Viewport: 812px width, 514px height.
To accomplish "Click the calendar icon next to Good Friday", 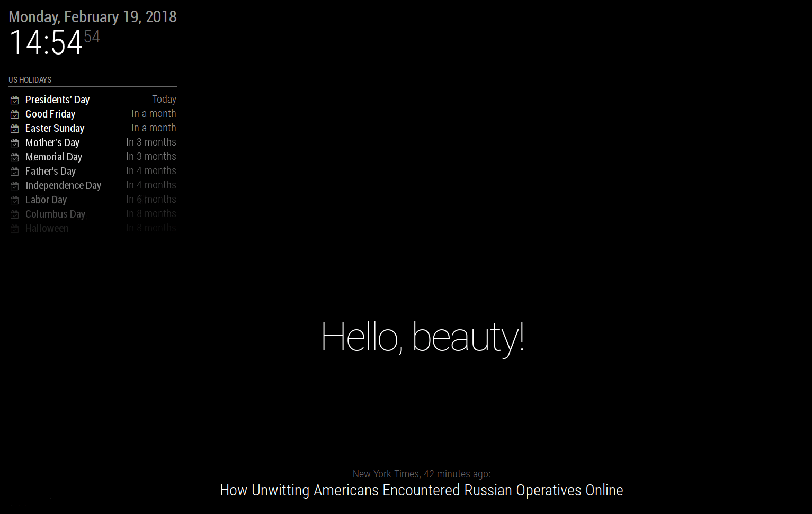I will [15, 114].
